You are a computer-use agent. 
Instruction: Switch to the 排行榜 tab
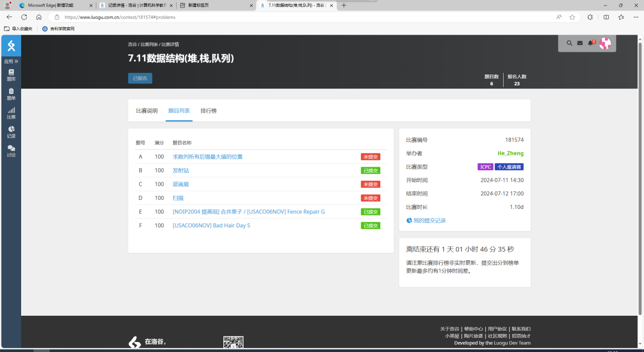click(x=208, y=111)
